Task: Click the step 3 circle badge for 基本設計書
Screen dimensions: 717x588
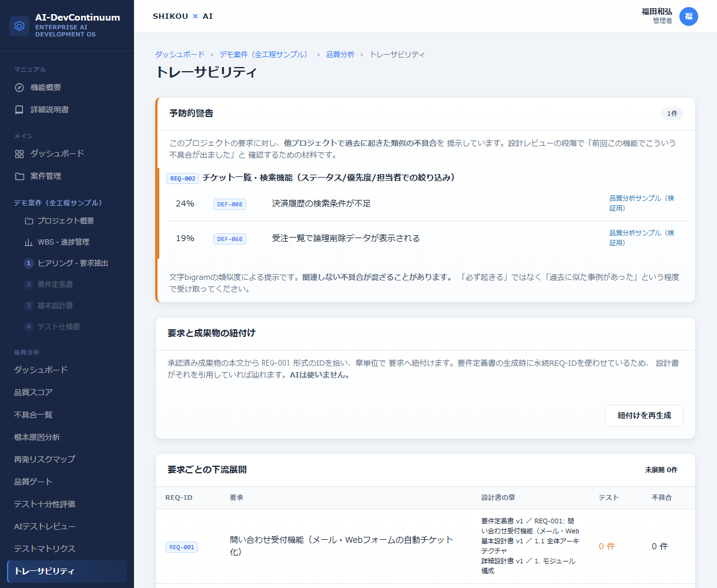Action: (x=28, y=306)
